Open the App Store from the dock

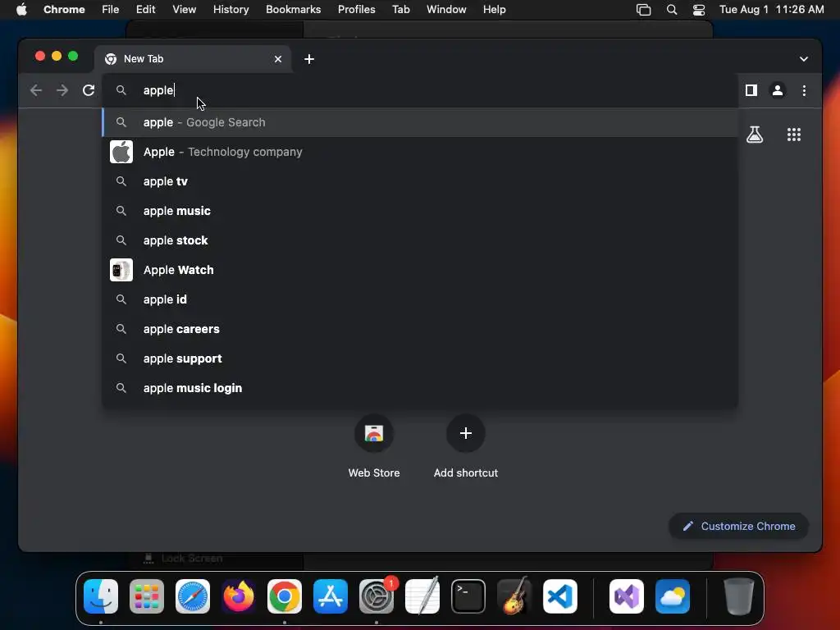coord(331,596)
